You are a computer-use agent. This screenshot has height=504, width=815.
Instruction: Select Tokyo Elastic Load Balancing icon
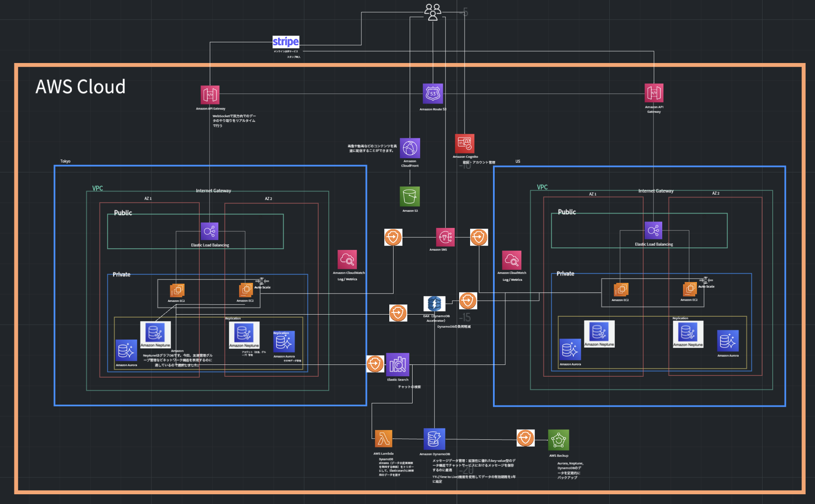tap(209, 231)
